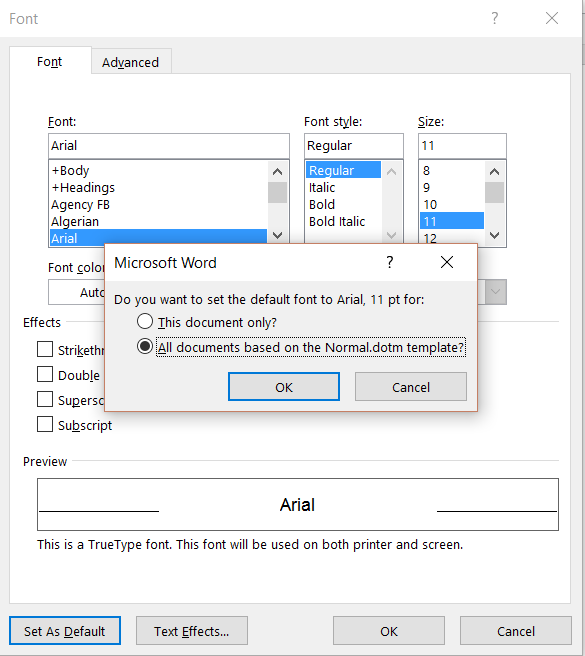Click font style list scroll up arrow
585x656 pixels.
391,172
